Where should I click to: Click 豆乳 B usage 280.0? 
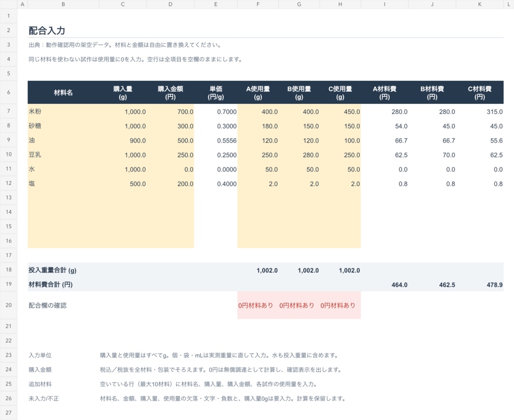pos(299,155)
